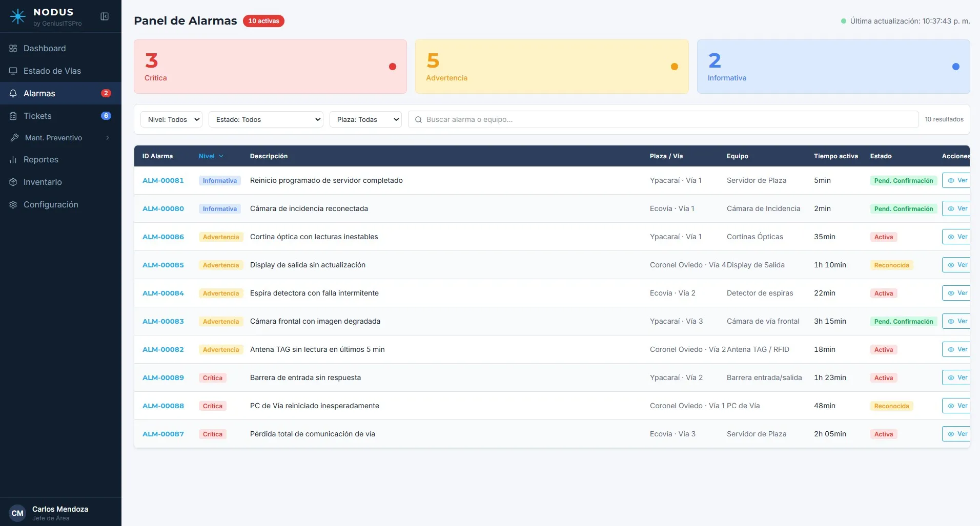This screenshot has width=980, height=526.
Task: Click the Alarmas bell icon
Action: coord(13,93)
